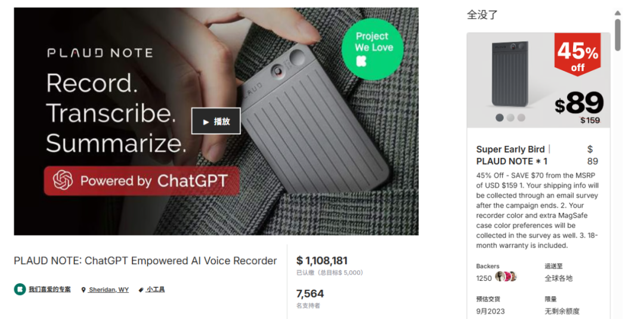The width and height of the screenshot is (644, 319).
Task: Select the third carousel dot
Action: (x=521, y=118)
